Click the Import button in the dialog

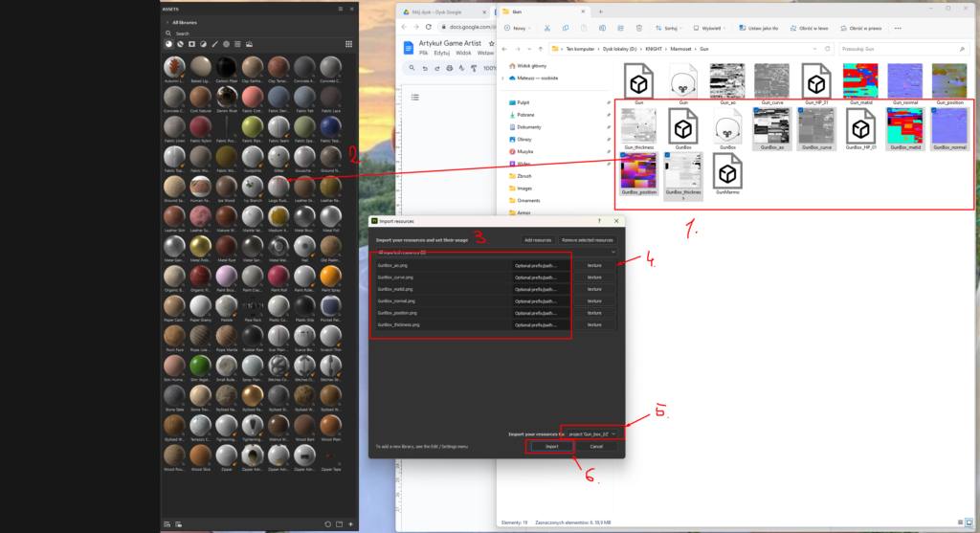click(552, 446)
